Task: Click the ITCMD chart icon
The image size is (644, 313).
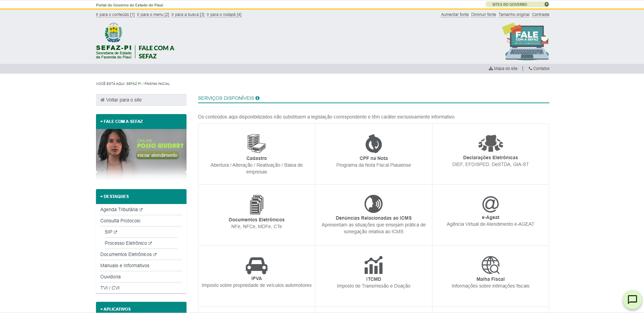Action: tap(373, 265)
